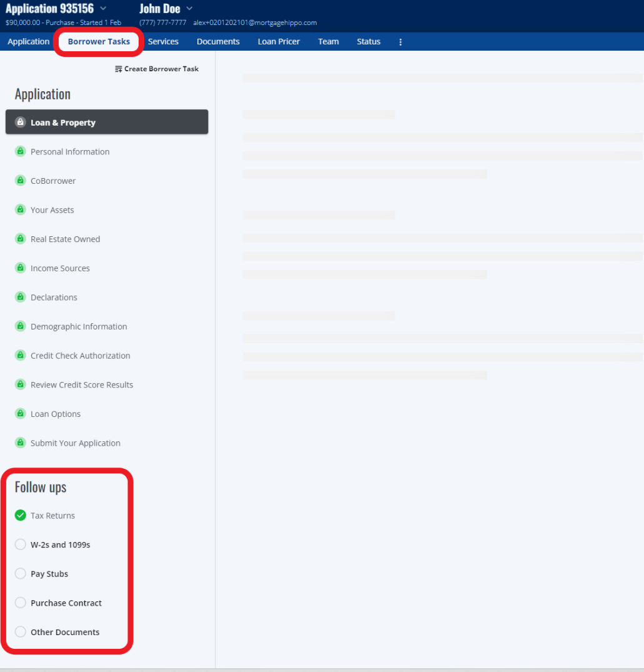Toggle the Purchase Contract completion circle
This screenshot has height=672, width=644.
tap(20, 603)
